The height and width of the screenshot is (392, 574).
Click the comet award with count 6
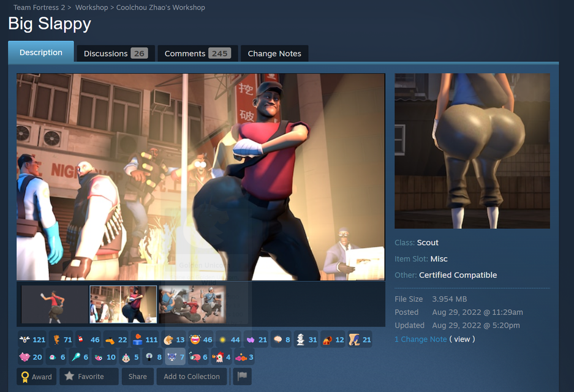80,357
